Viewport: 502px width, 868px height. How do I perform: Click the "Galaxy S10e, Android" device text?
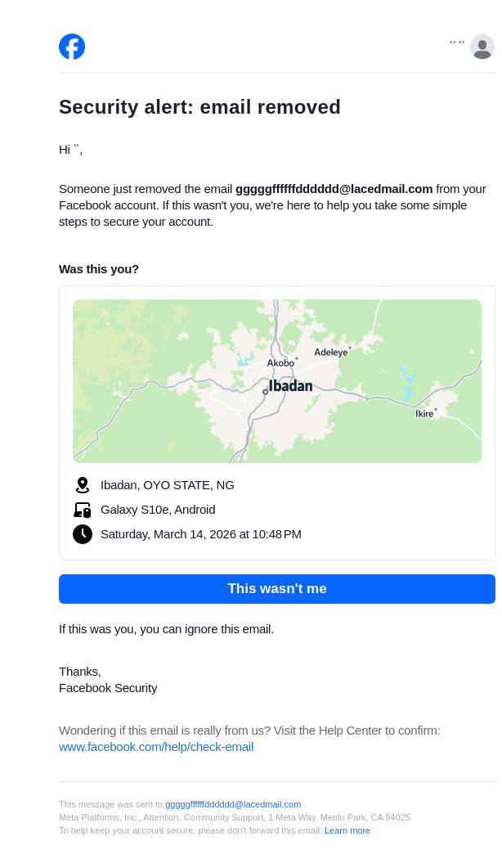[158, 510]
